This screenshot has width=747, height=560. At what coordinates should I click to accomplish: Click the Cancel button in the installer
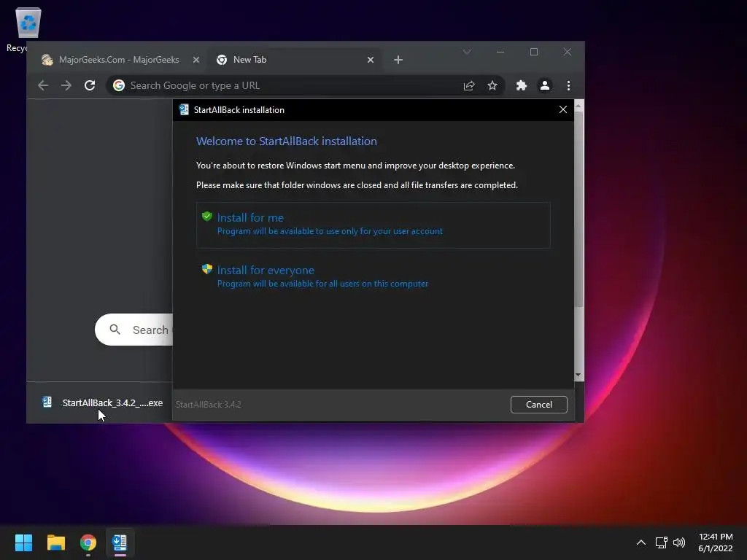pyautogui.click(x=539, y=404)
